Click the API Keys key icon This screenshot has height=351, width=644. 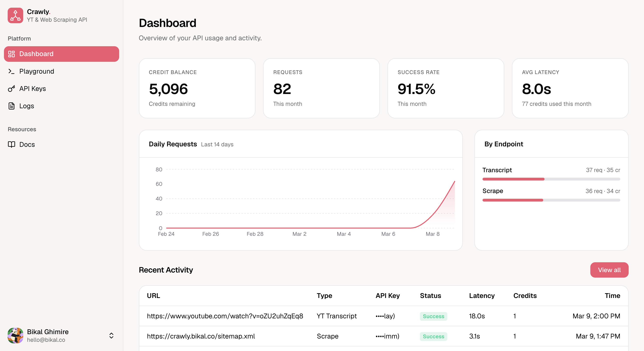point(11,89)
